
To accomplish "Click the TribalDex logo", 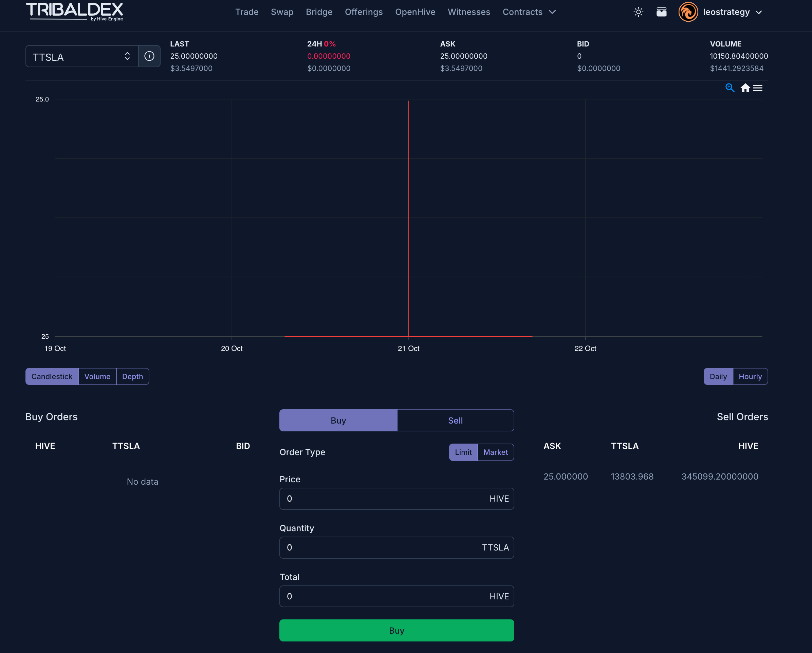I will coord(74,11).
